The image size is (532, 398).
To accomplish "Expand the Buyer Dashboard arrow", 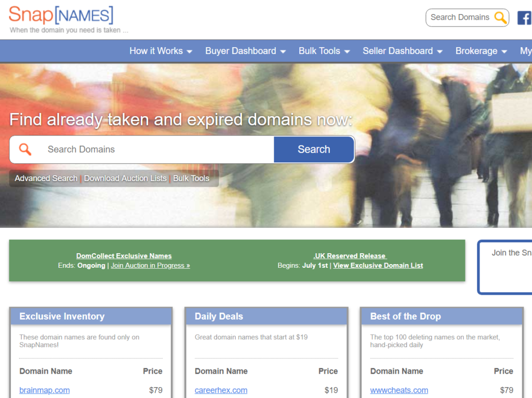I will click(283, 51).
